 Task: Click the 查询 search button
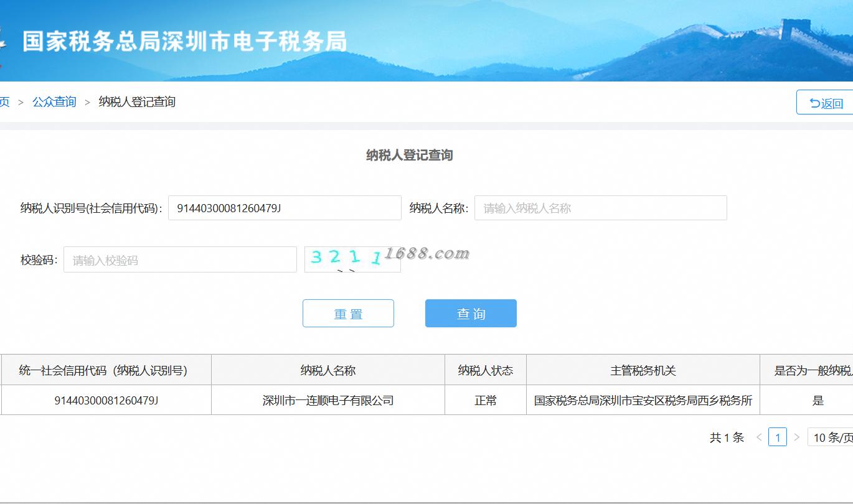click(x=471, y=313)
